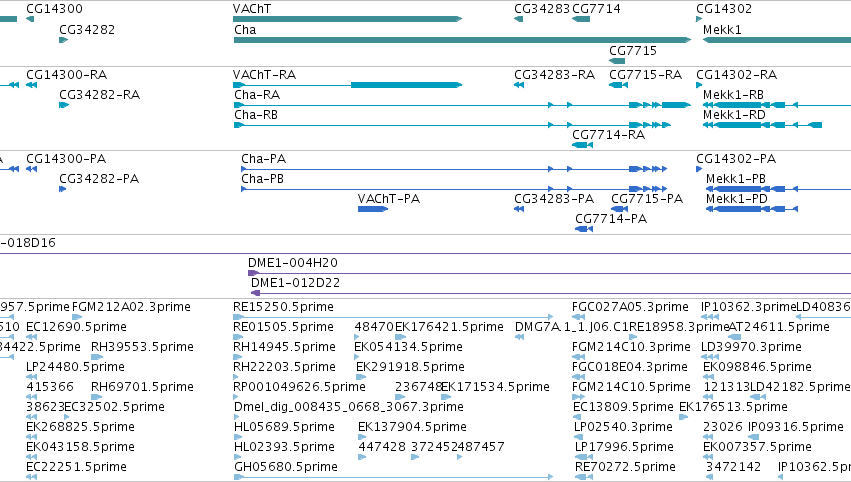Screen dimensions: 851x482
Task: Click the FGM214C10.5prime EST label
Action: pyautogui.click(x=631, y=388)
